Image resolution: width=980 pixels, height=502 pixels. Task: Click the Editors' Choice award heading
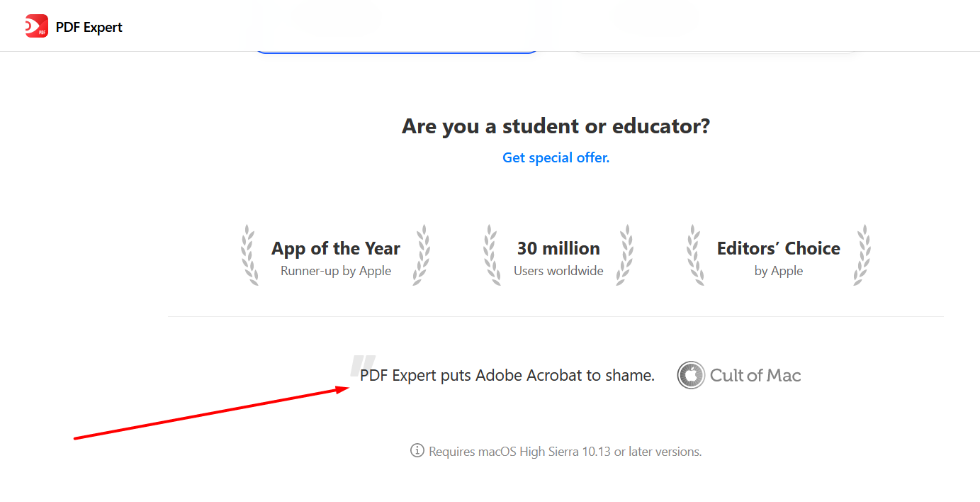779,248
